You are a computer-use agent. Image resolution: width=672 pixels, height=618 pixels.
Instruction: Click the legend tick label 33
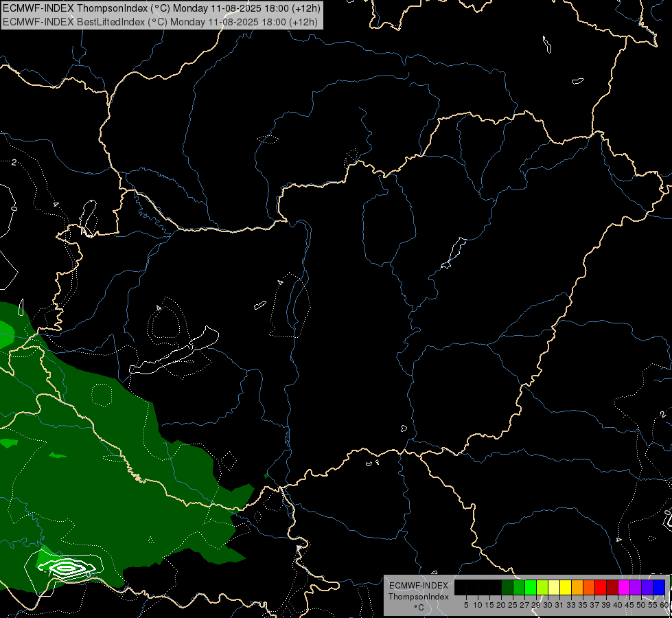571,605
